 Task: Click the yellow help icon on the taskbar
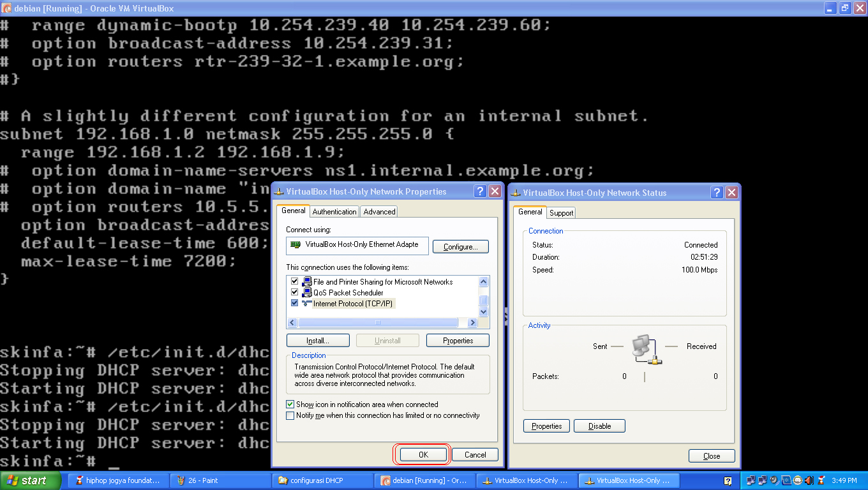[x=728, y=481]
